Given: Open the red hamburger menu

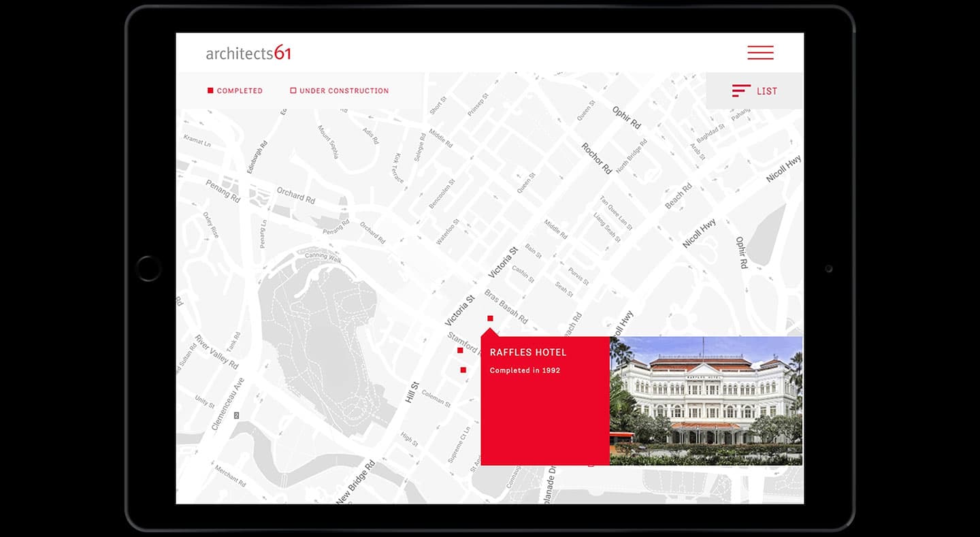Looking at the screenshot, I should [760, 52].
